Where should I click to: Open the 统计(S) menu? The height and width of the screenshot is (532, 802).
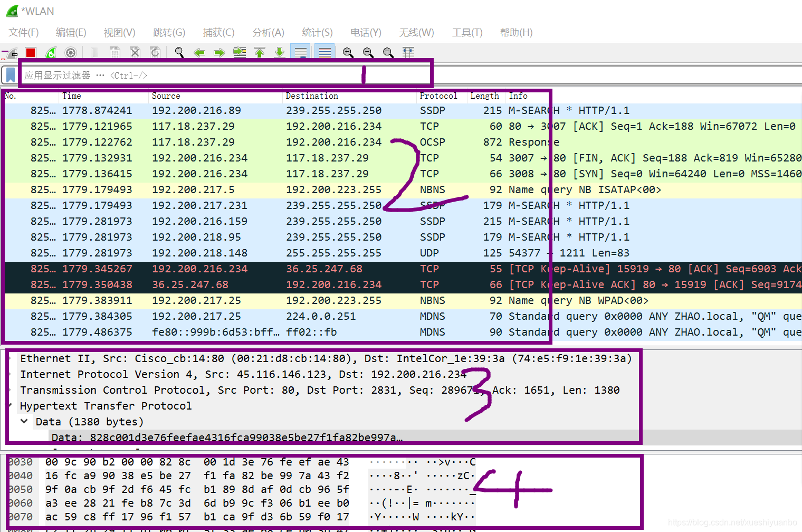(317, 33)
